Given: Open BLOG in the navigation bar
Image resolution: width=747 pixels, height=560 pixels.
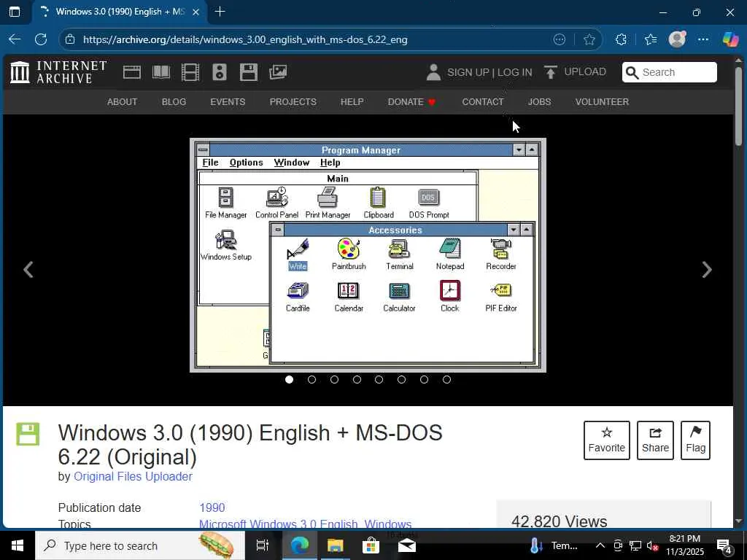Looking at the screenshot, I should click(x=174, y=102).
